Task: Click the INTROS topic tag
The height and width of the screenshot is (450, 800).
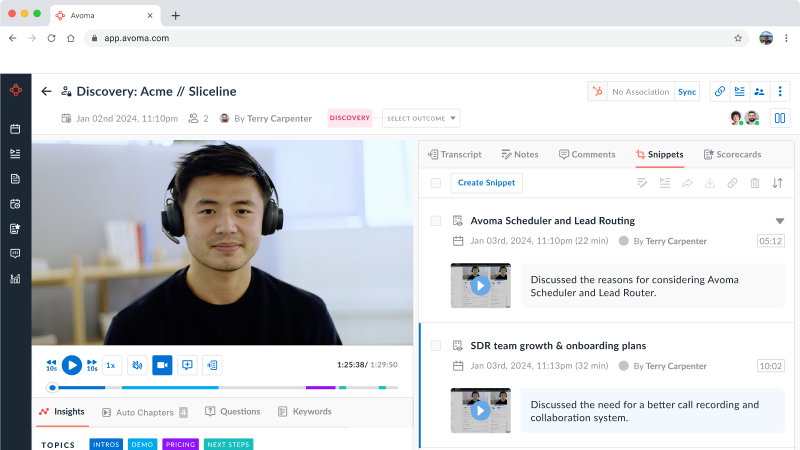Action: (x=106, y=444)
